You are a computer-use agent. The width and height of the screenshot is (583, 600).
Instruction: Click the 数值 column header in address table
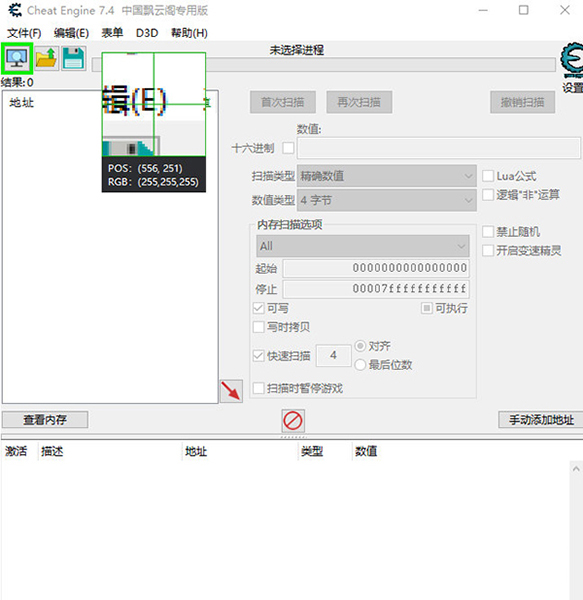coord(366,452)
